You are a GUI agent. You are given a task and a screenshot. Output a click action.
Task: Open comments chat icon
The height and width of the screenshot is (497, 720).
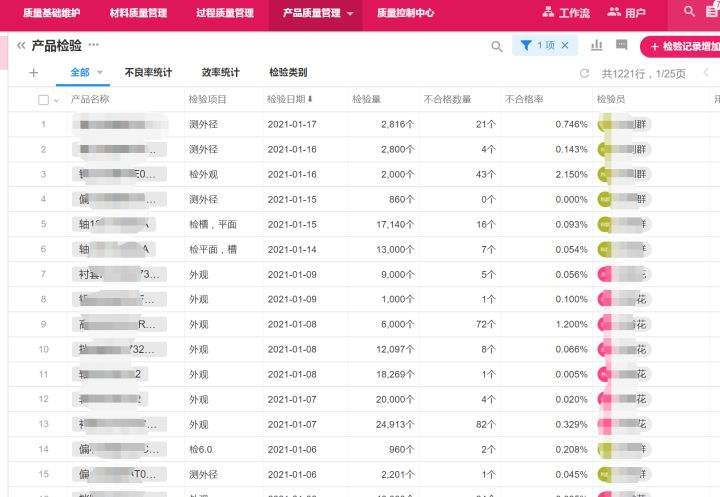[622, 45]
